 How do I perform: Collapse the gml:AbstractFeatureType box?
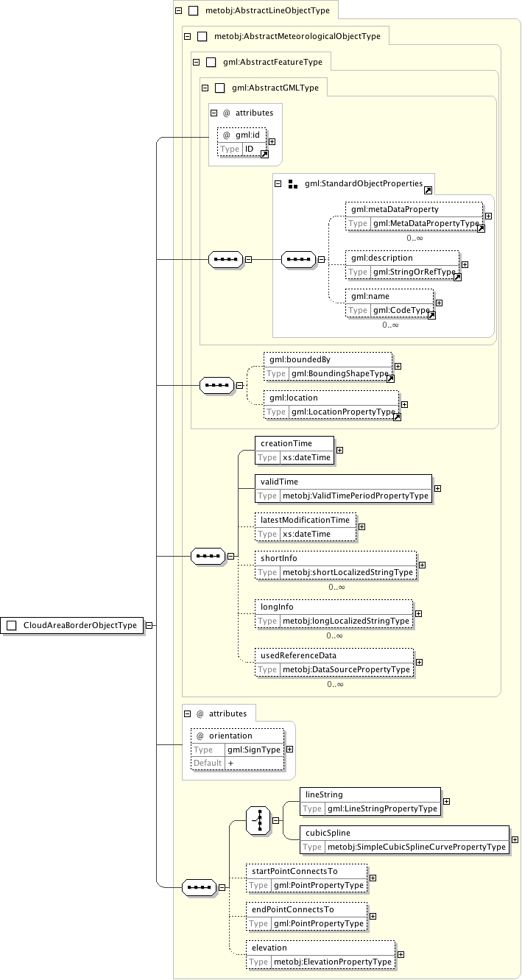[x=196, y=63]
